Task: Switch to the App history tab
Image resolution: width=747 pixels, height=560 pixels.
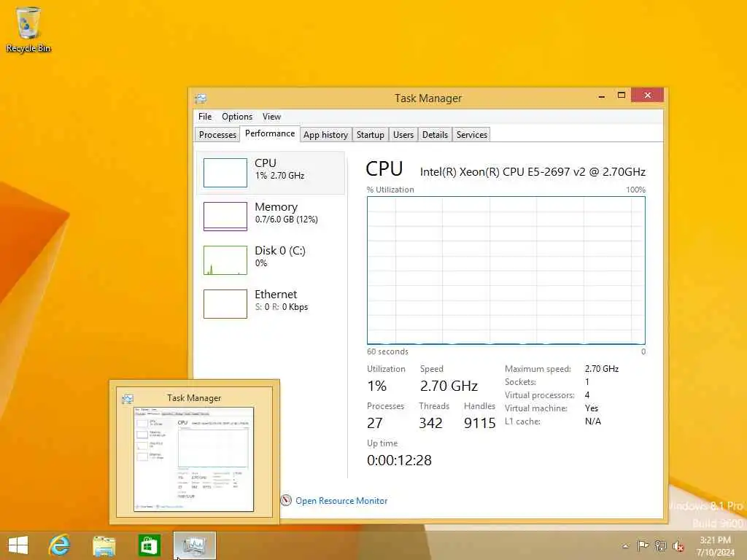Action: 325,135
